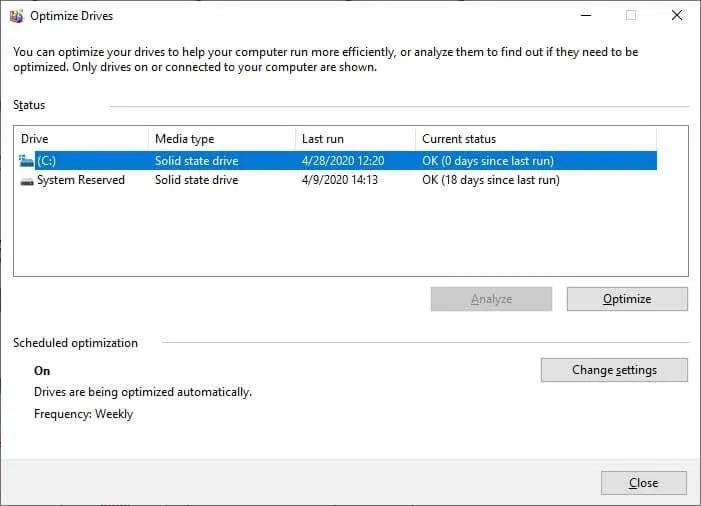
Task: Close the window with title bar X
Action: [x=677, y=15]
